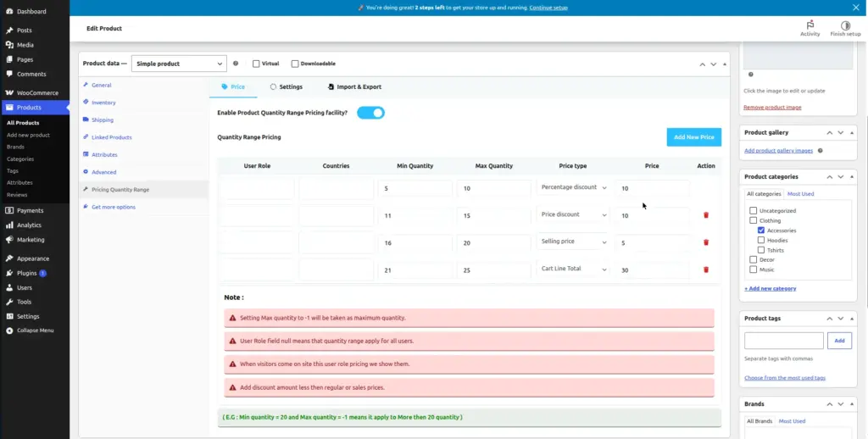
Task: Collapse the Product tags panel
Action: pos(852,319)
